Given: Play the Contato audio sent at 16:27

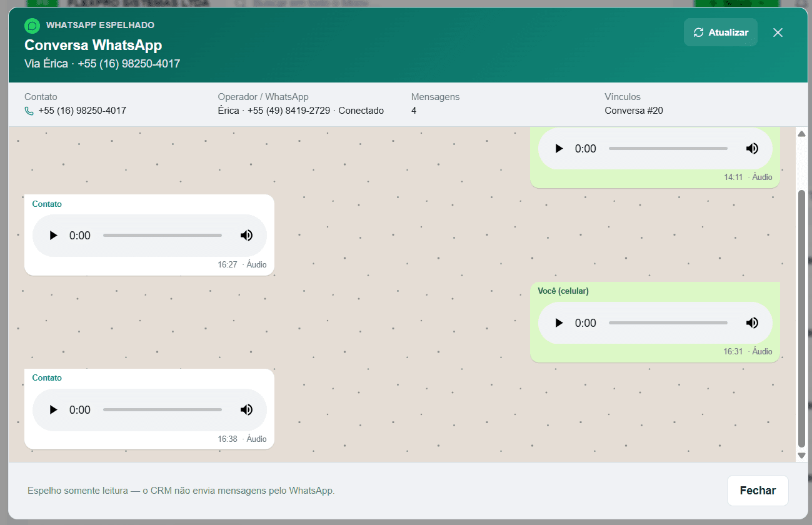Looking at the screenshot, I should click(54, 236).
